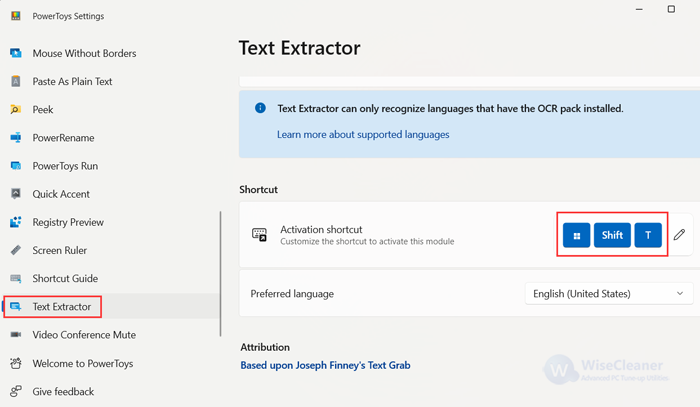Select the Paste As Plain Text icon
Image resolution: width=700 pixels, height=407 pixels.
[16, 81]
